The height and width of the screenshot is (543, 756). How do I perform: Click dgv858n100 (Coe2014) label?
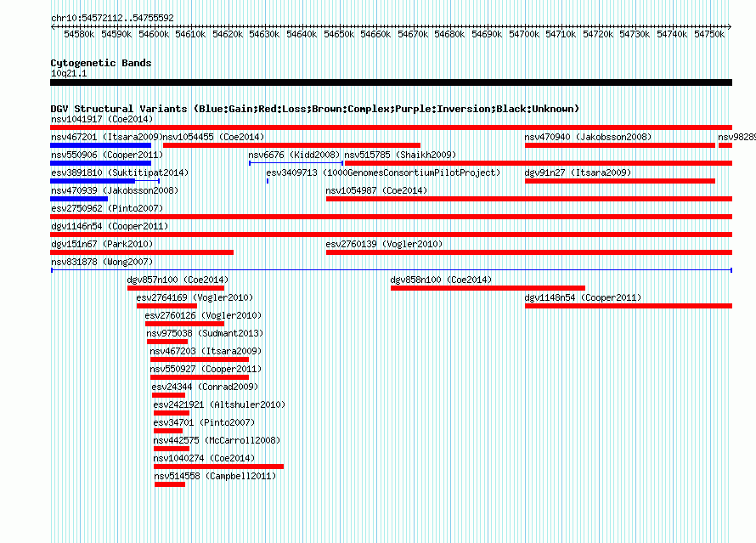click(x=441, y=280)
